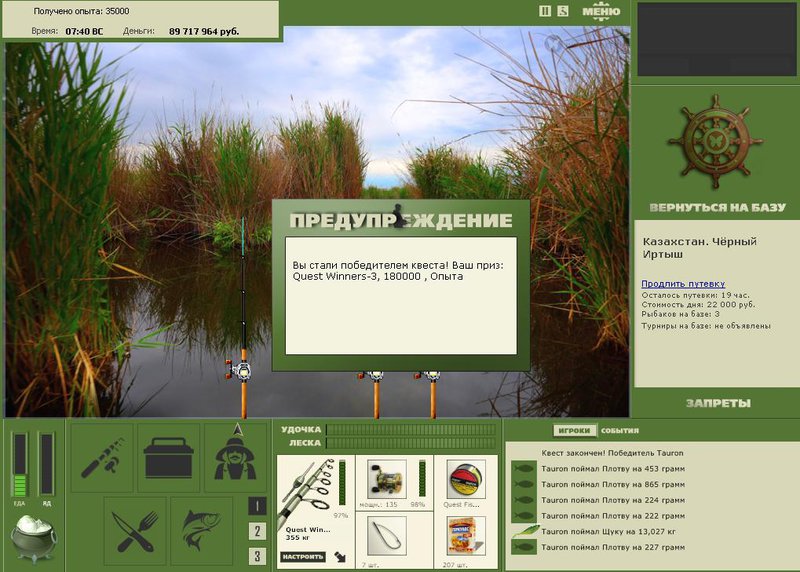The height and width of the screenshot is (572, 800).
Task: Click fish icon beside 453 грамм entry
Action: coord(524,468)
